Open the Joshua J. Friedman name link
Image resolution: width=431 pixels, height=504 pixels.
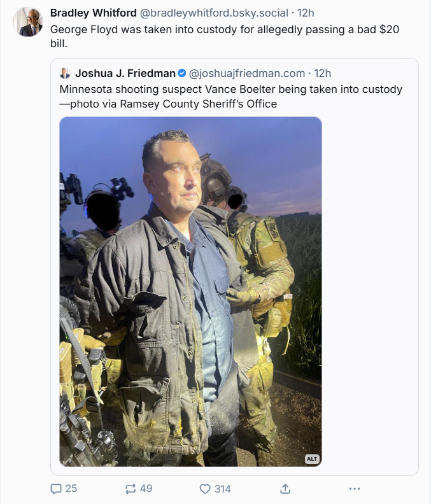(125, 73)
